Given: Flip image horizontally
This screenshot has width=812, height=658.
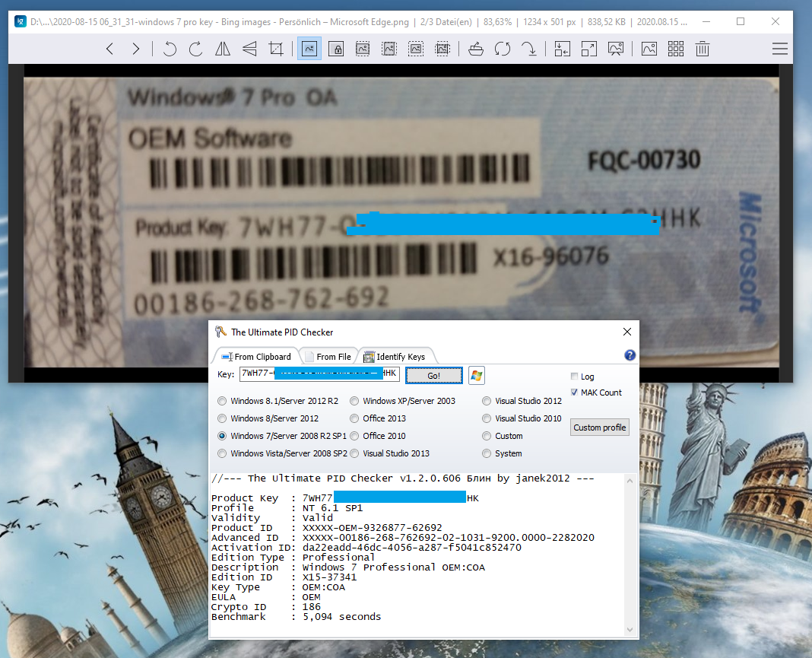Looking at the screenshot, I should (x=223, y=49).
